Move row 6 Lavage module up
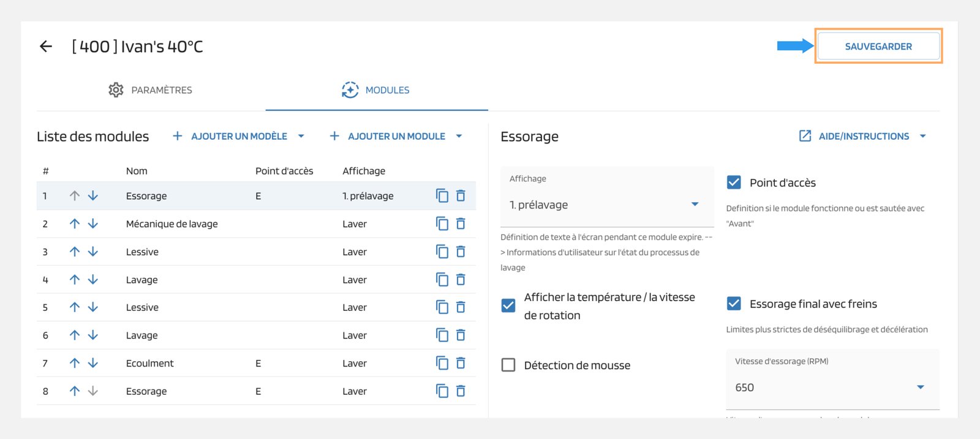 tap(75, 335)
